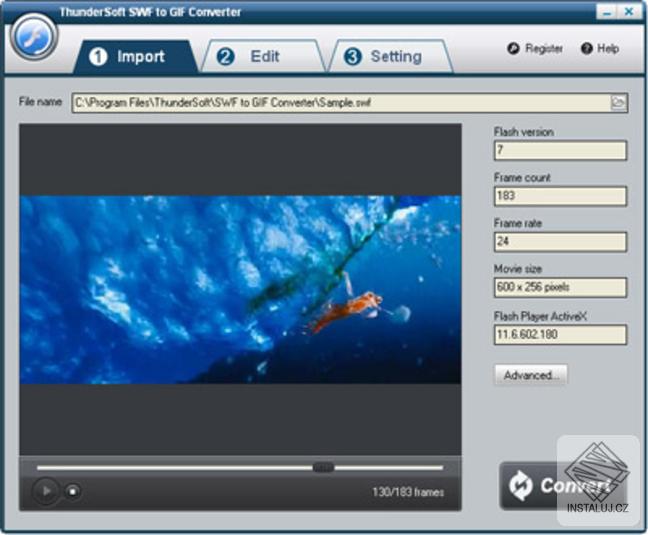This screenshot has width=648, height=535.
Task: Open the Advanced... options
Action: [x=531, y=375]
